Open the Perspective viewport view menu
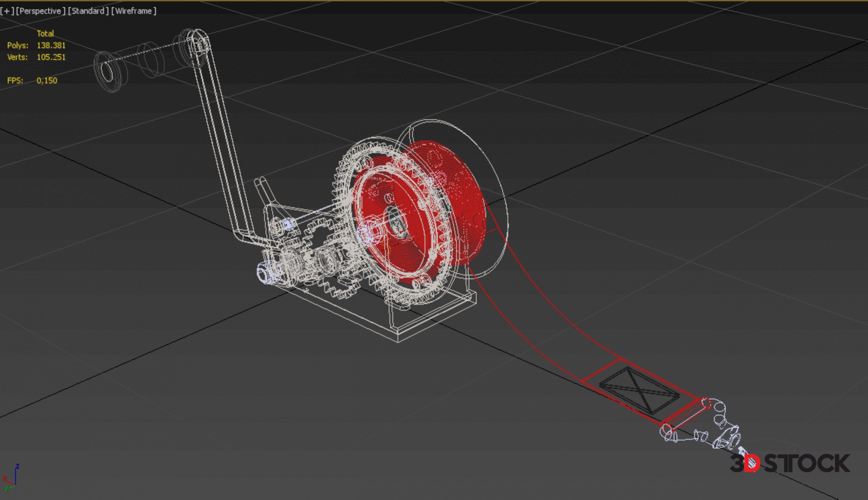 41,11
